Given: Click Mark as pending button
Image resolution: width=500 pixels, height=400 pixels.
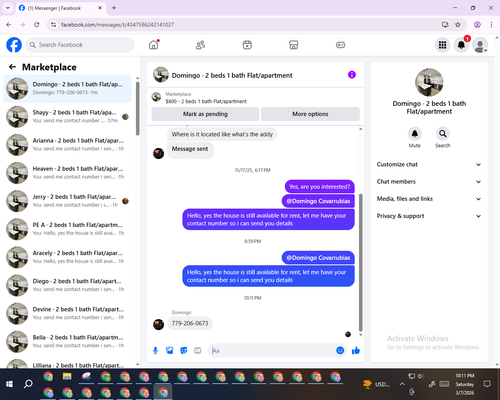Looking at the screenshot, I should coord(205,114).
